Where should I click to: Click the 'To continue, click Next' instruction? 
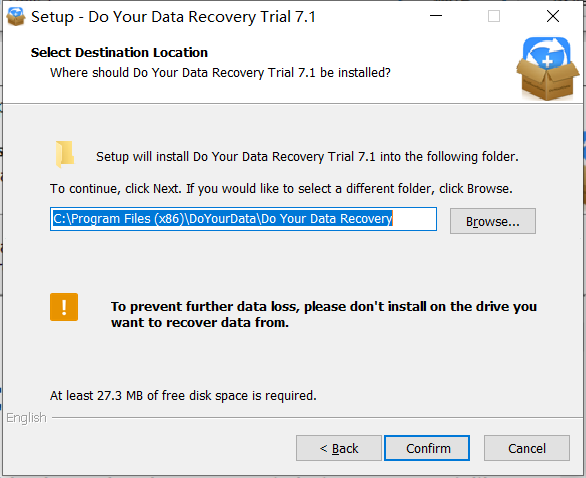click(281, 189)
